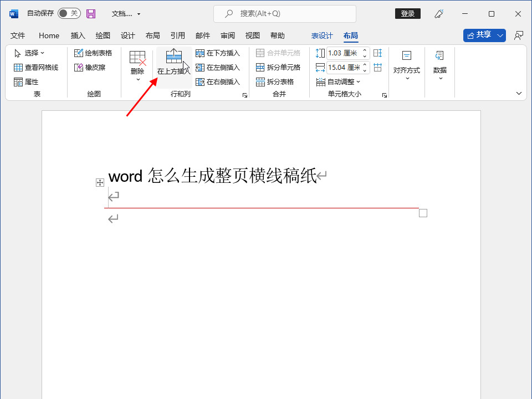Screen dimensions: 532x399
Task: Click the 共享 share button
Action: click(x=479, y=35)
